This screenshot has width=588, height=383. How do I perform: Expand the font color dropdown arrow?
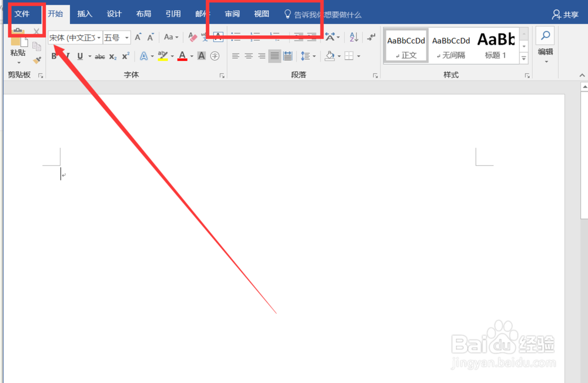point(192,56)
